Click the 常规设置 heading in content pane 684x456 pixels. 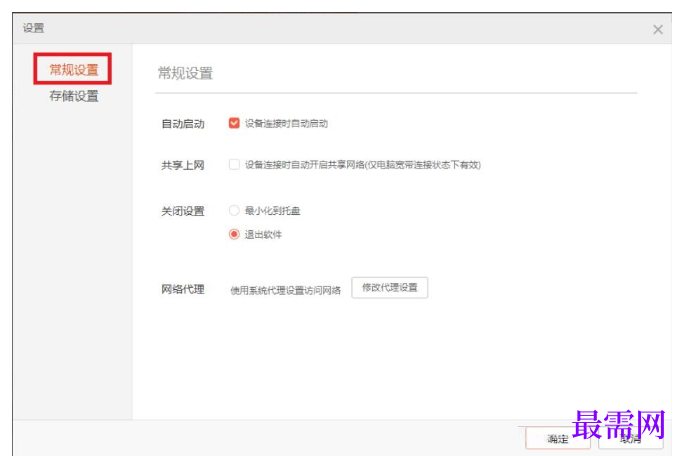pyautogui.click(x=185, y=73)
